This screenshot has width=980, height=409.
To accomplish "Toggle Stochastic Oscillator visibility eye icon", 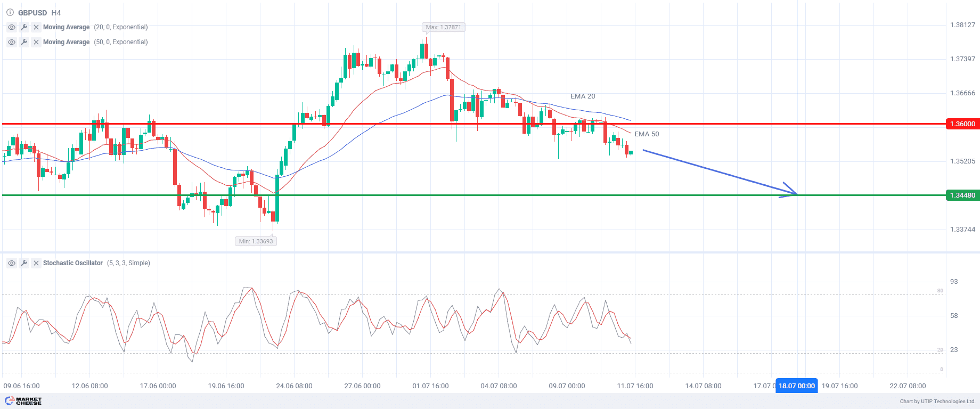I will coord(12,263).
